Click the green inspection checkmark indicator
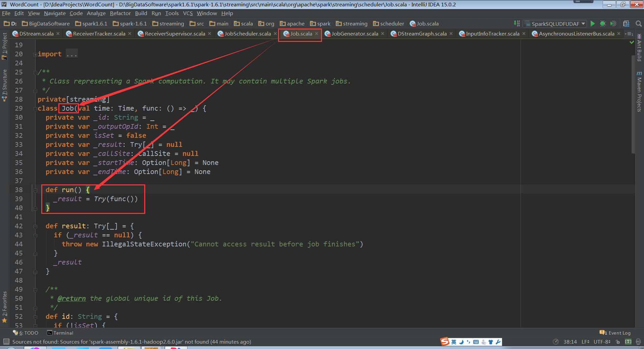Image resolution: width=644 pixels, height=349 pixels. 632,42
